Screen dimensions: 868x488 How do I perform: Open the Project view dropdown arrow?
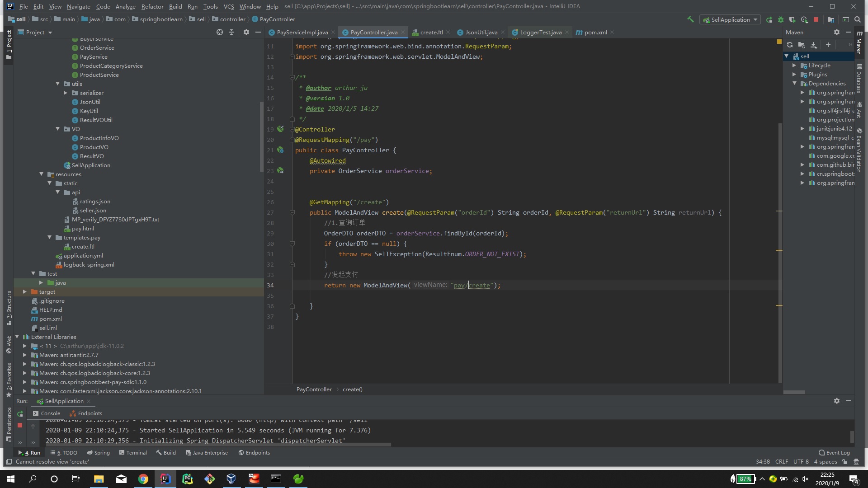coord(50,33)
